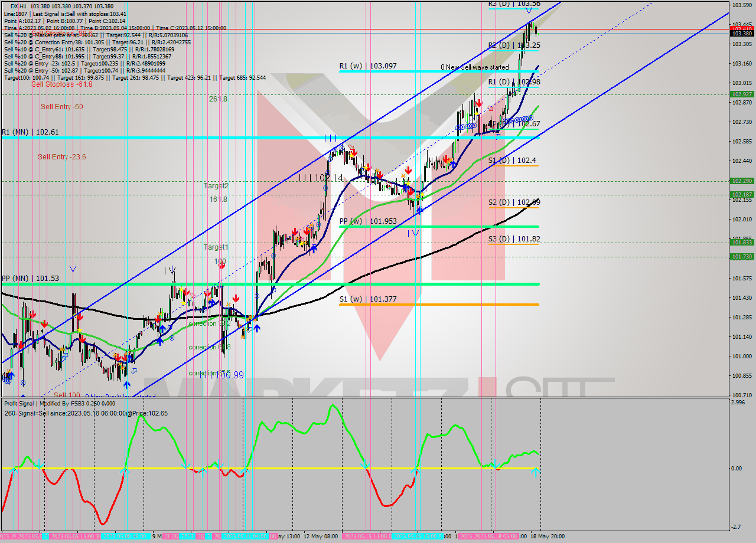The height and width of the screenshot is (543, 756).
Task: Click the -2.7 oscillator scale value
Action: click(x=737, y=526)
